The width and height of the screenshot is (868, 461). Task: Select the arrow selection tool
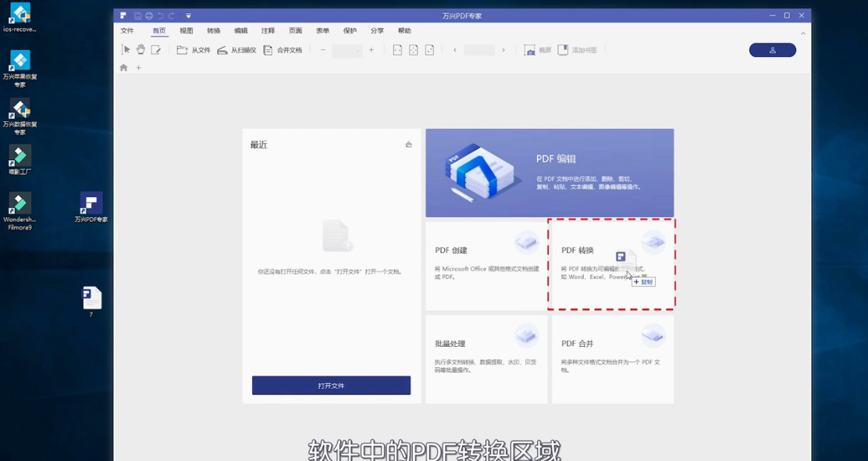[126, 50]
